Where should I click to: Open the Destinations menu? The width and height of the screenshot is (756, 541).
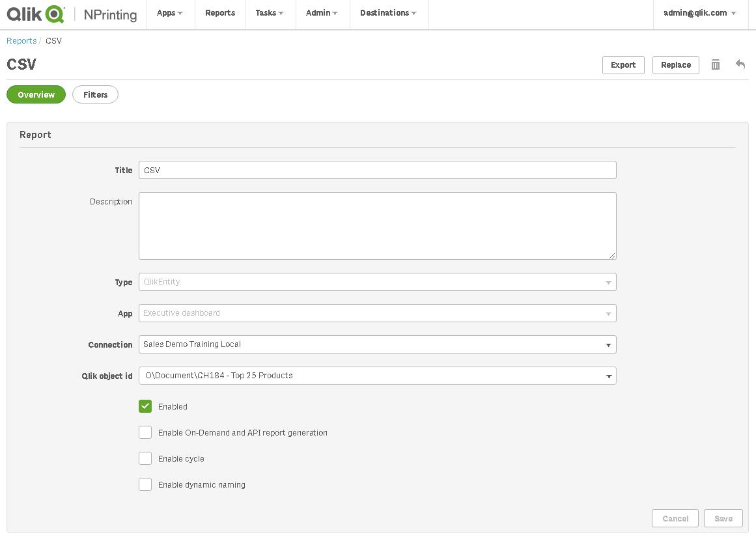(388, 13)
